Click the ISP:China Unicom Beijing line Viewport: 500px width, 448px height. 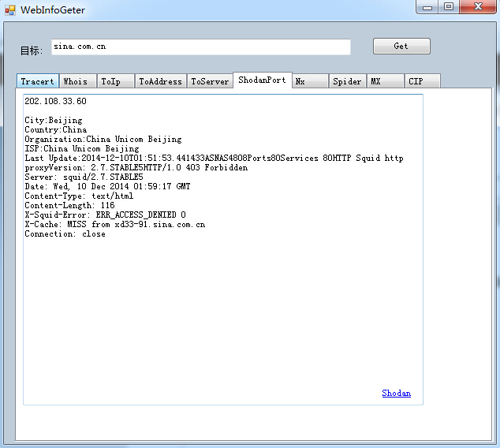tap(82, 148)
